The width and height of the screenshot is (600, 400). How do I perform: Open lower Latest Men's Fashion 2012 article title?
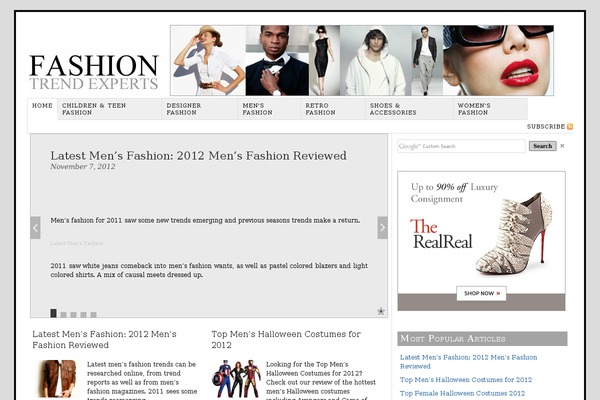pyautogui.click(x=104, y=340)
